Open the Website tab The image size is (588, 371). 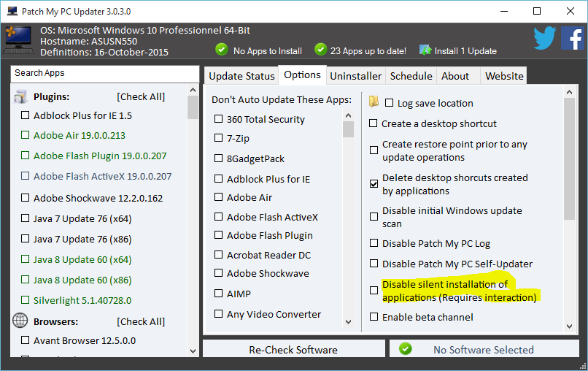point(504,76)
